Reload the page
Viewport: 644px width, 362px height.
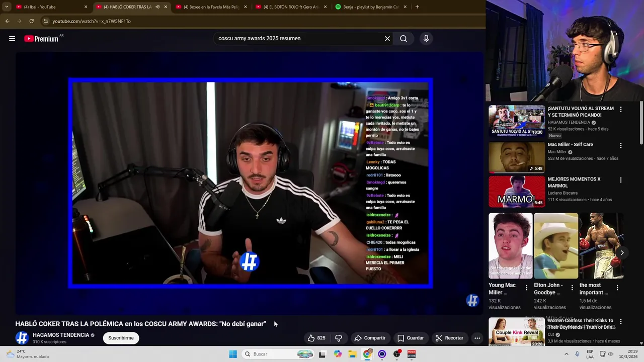tap(31, 21)
